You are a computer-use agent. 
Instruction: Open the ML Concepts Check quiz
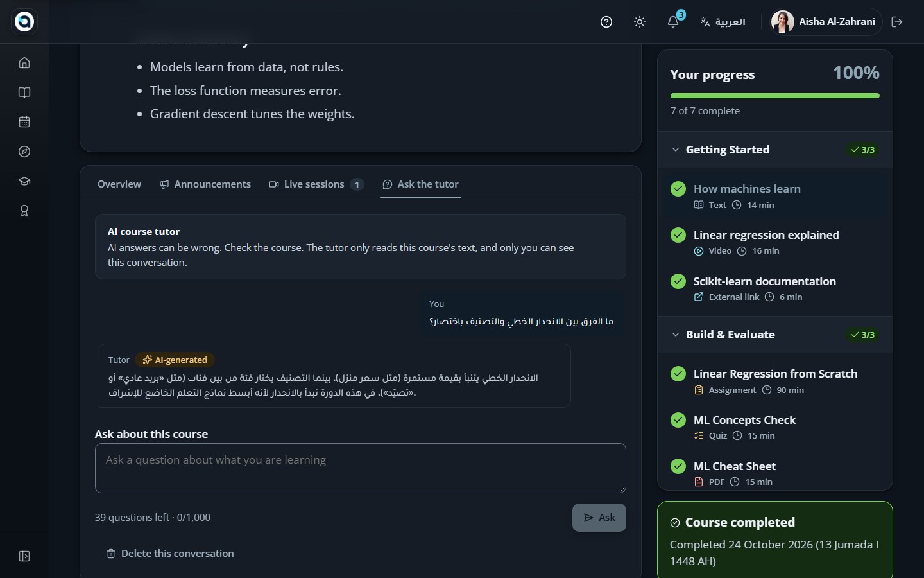coord(775,427)
